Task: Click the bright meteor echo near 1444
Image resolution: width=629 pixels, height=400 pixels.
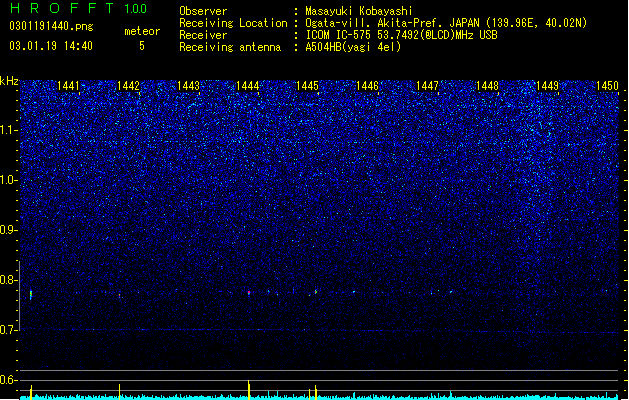Action: point(249,293)
